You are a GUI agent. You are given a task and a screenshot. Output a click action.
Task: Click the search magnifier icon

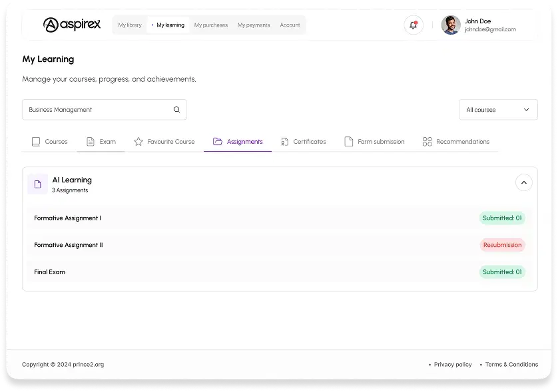(176, 110)
